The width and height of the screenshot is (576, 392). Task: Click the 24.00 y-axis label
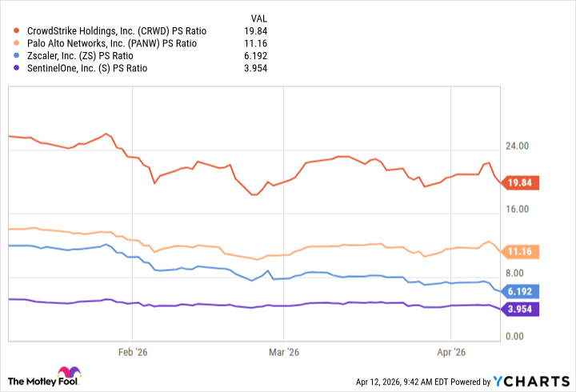tap(518, 146)
